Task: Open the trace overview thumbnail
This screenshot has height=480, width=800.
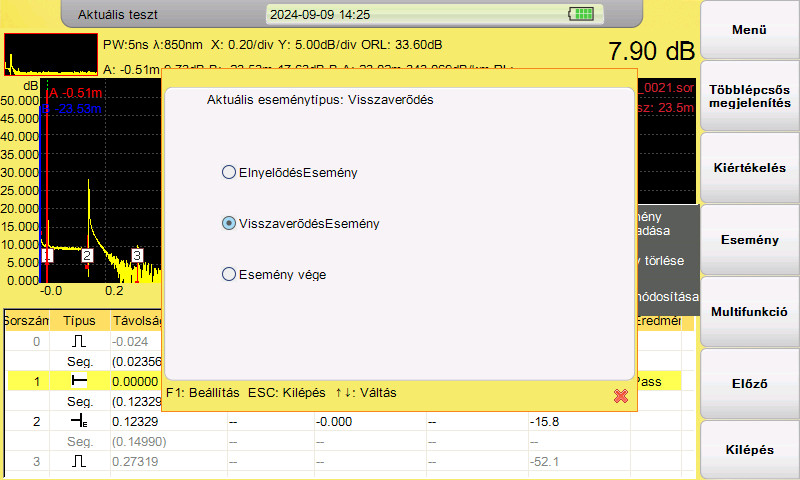Action: 51,55
